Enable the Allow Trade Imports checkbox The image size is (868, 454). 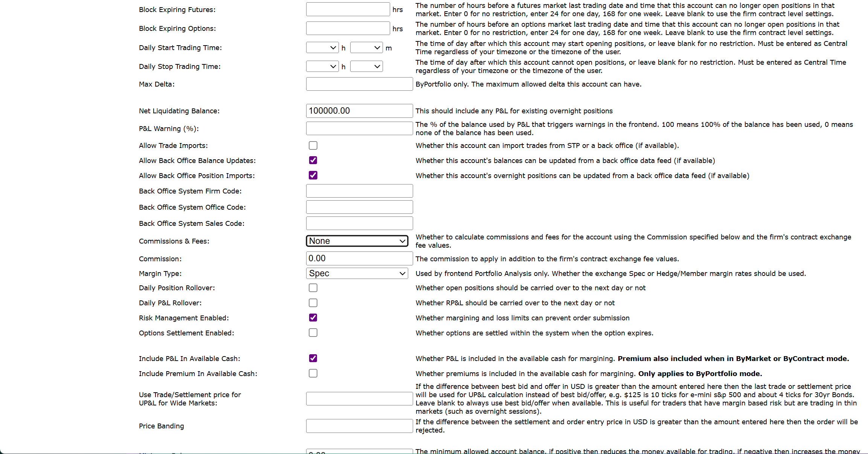(313, 145)
